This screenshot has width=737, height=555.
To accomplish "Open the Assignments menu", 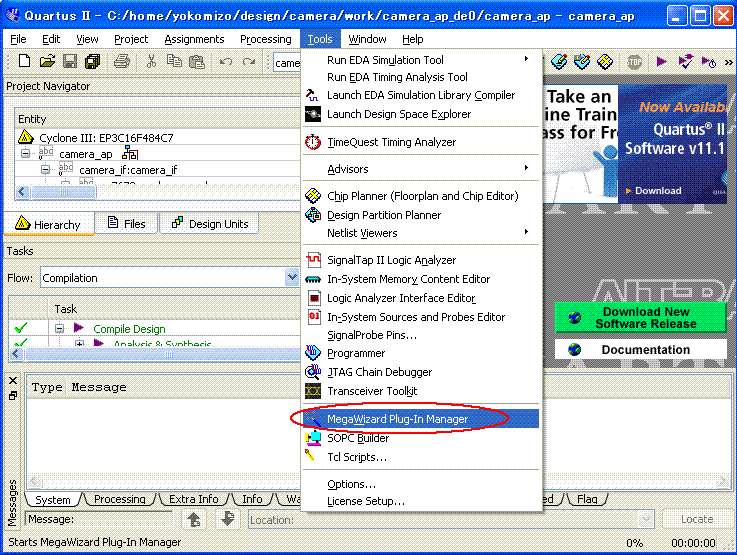I will pyautogui.click(x=194, y=39).
